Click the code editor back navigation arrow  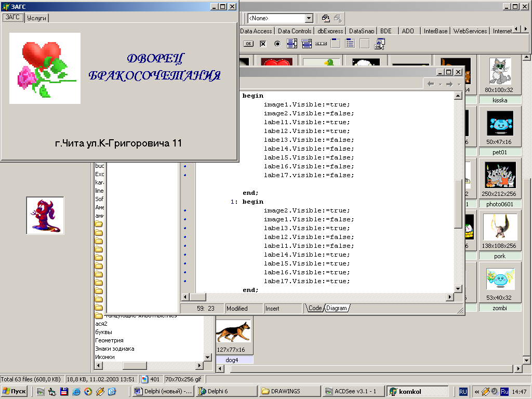[431, 84]
